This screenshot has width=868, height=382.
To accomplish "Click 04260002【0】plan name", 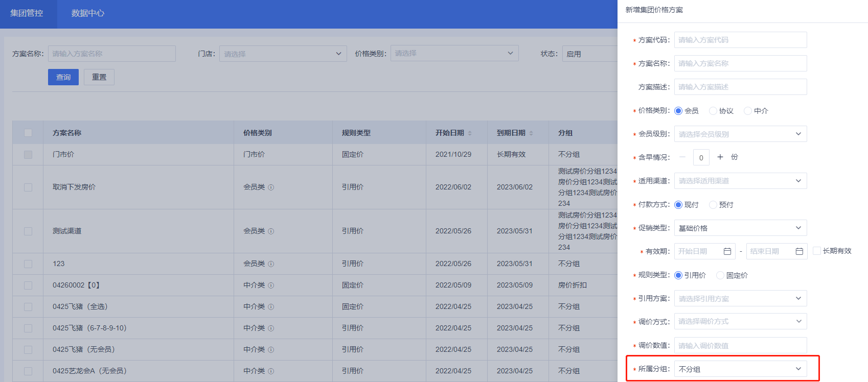I will (77, 285).
